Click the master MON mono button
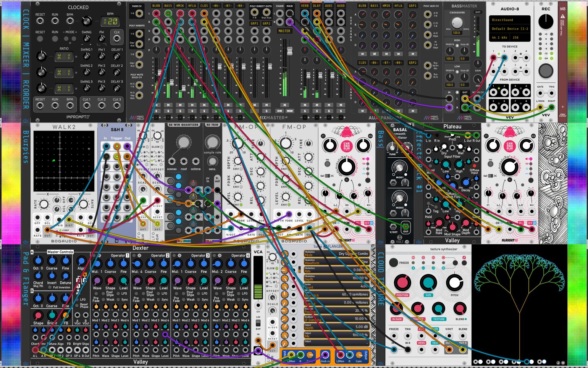 point(290,111)
